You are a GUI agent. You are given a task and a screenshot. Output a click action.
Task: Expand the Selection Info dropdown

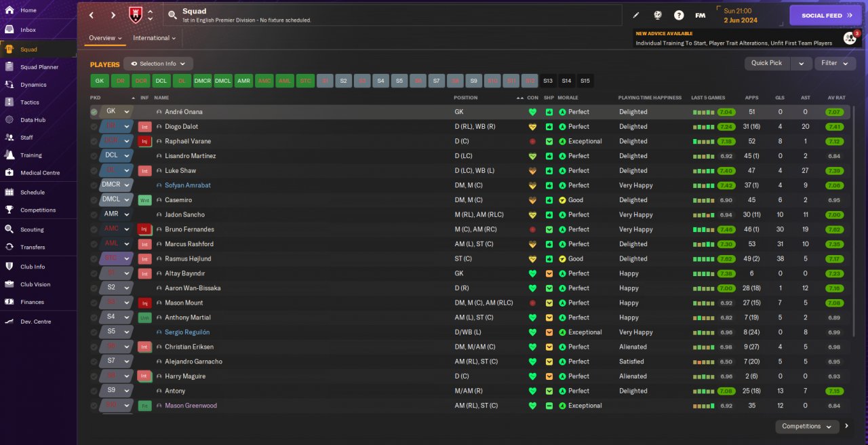pyautogui.click(x=158, y=64)
